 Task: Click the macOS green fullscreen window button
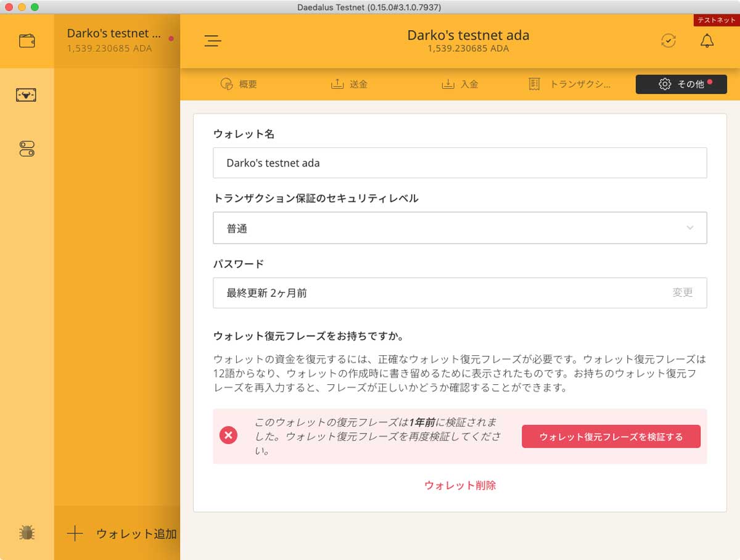[x=35, y=7]
